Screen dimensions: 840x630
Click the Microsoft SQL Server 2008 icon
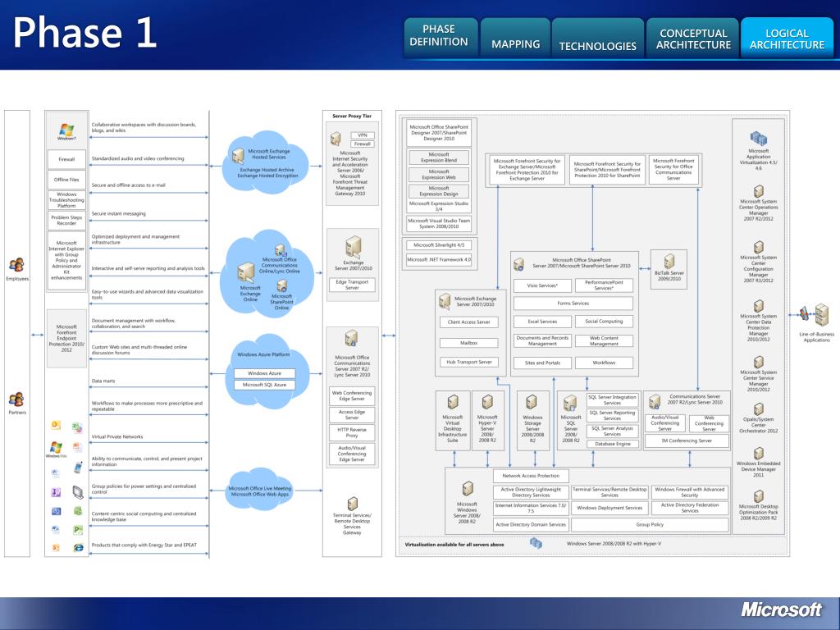(570, 403)
